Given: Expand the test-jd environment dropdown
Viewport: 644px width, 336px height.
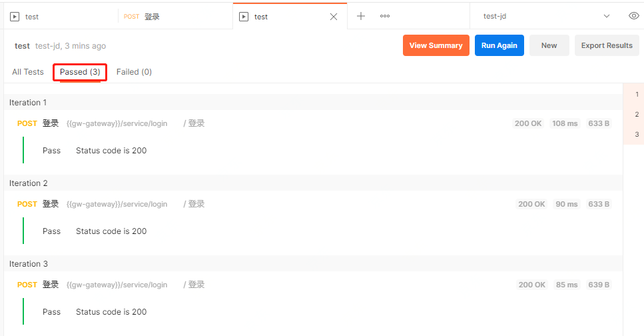Looking at the screenshot, I should pos(607,16).
